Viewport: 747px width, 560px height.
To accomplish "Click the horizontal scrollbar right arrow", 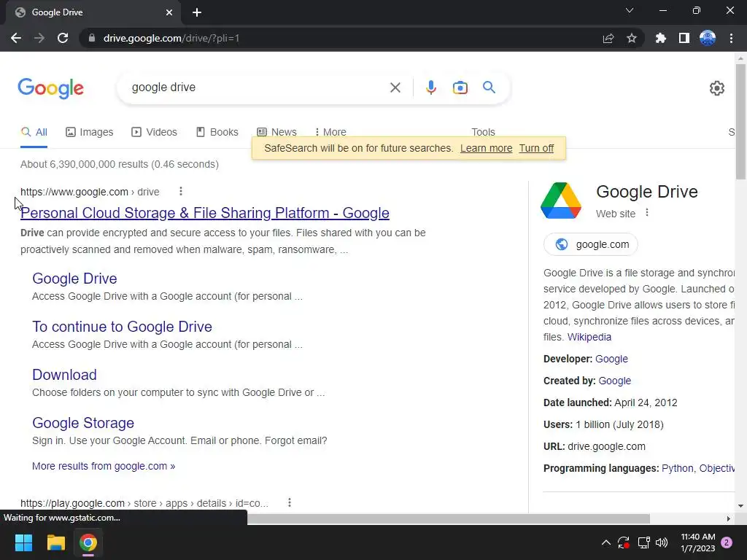I will pos(728,518).
